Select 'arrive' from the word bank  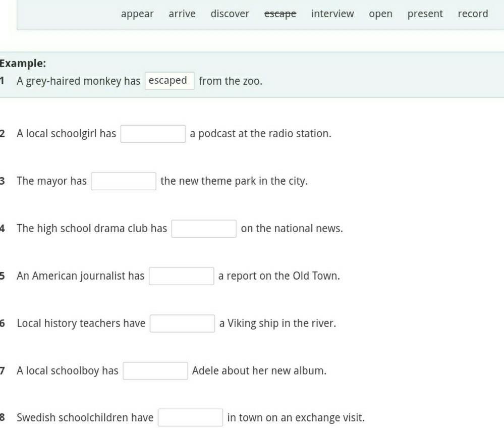tap(182, 14)
